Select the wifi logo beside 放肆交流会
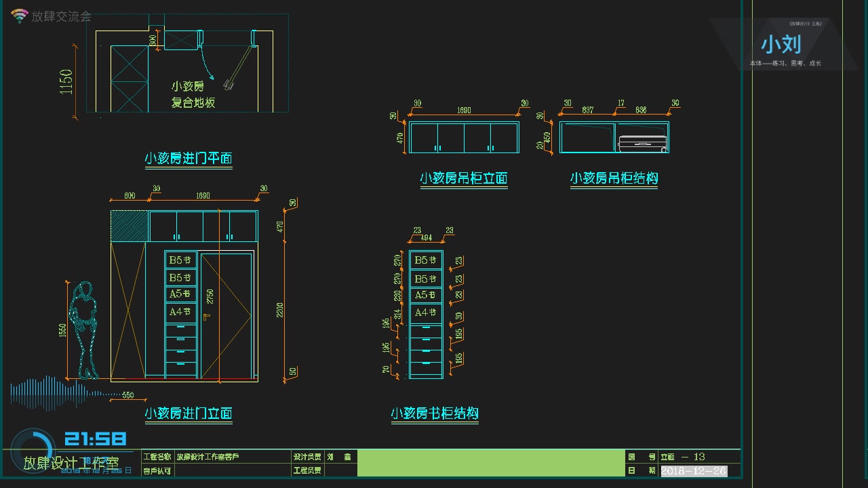 click(x=20, y=16)
